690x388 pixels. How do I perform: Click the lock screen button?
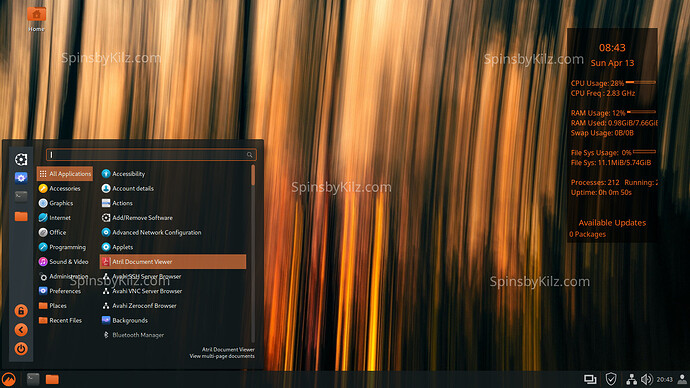coord(21,311)
